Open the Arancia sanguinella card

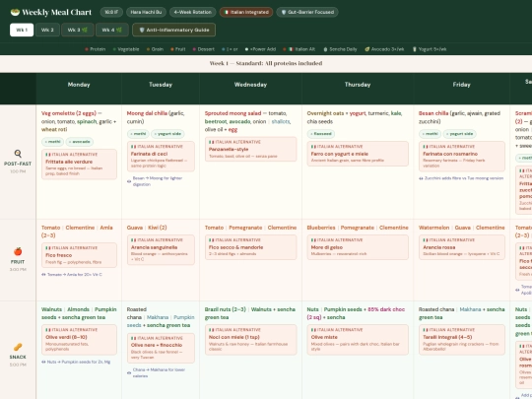161,249
